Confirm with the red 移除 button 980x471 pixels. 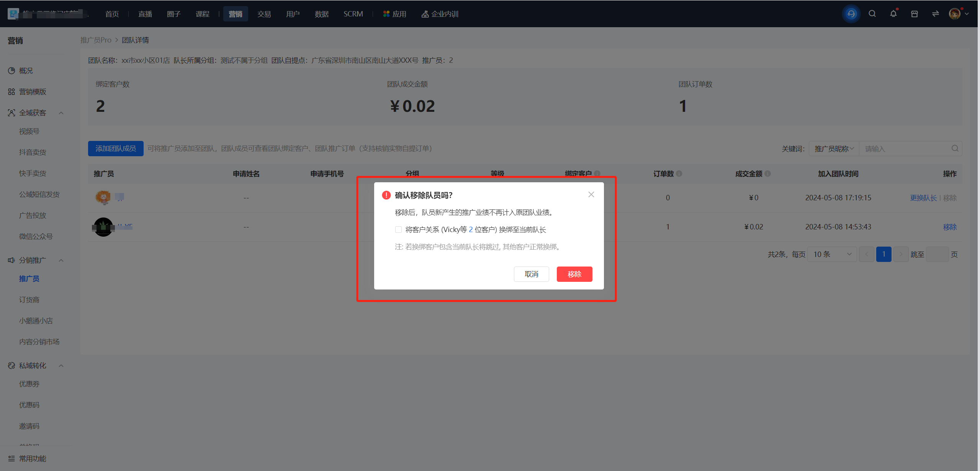[574, 274]
